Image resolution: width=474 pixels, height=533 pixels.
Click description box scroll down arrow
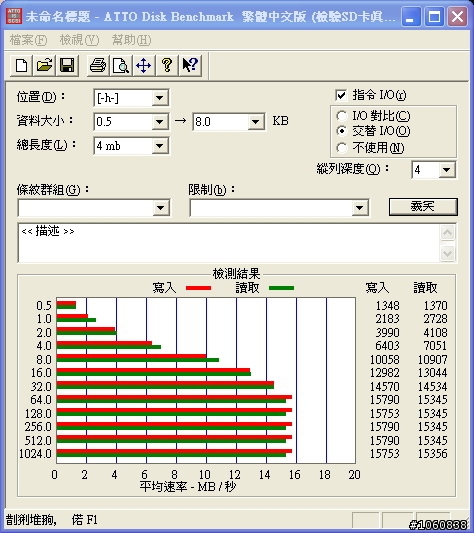447,253
